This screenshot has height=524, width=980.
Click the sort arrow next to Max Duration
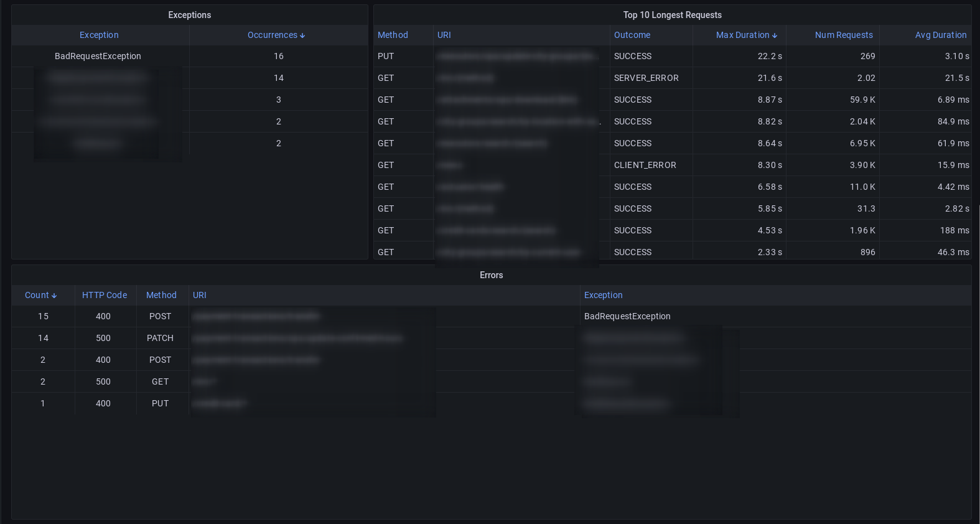coord(775,35)
